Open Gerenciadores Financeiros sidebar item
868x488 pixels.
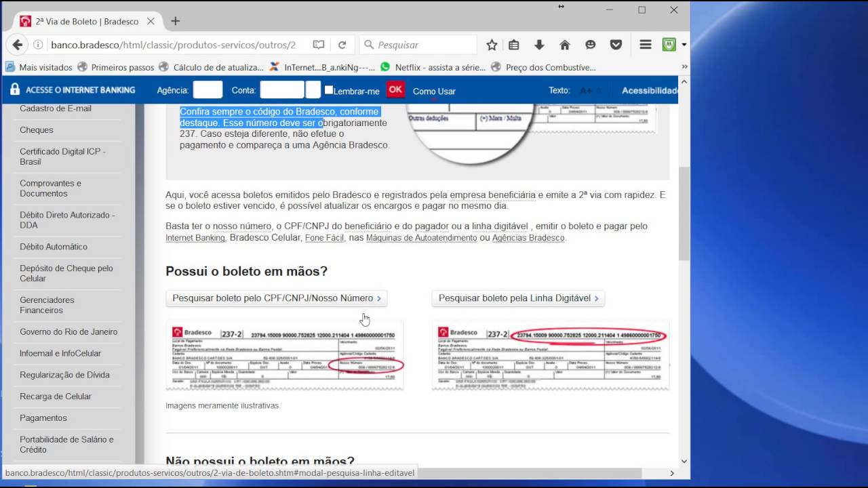click(x=47, y=305)
